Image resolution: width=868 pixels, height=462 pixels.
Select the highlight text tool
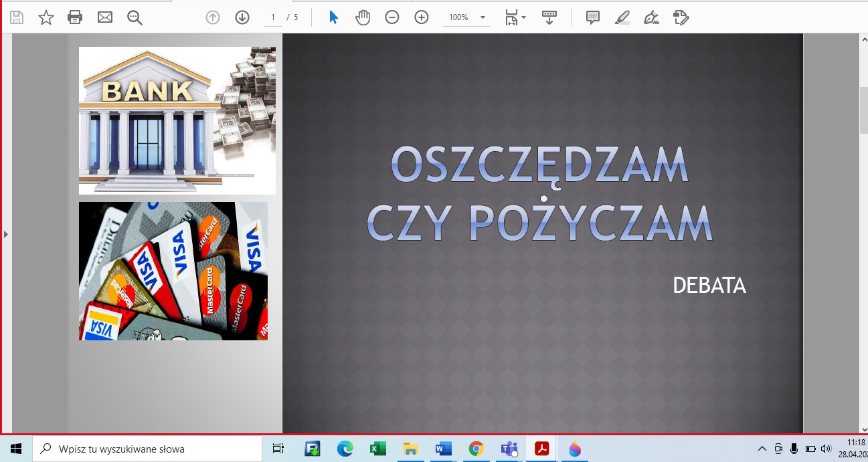pos(622,17)
